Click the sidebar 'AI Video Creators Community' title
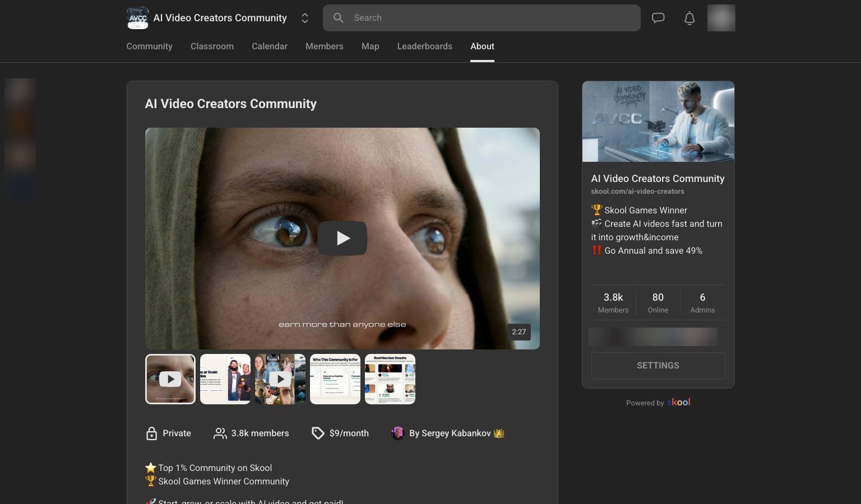 point(658,179)
